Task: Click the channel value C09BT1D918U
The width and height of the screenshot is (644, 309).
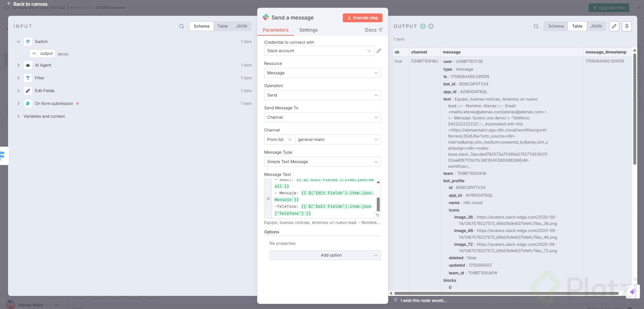Action: [425, 61]
